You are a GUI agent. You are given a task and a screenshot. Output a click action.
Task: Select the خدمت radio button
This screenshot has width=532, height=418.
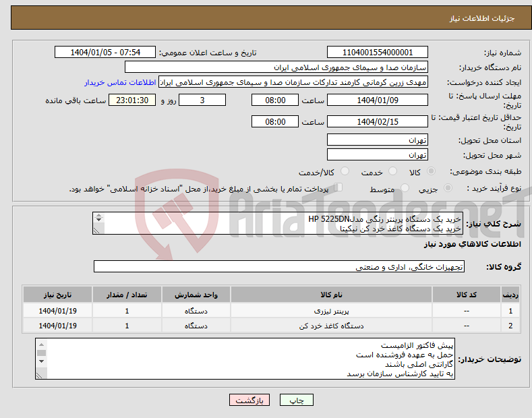pos(392,171)
